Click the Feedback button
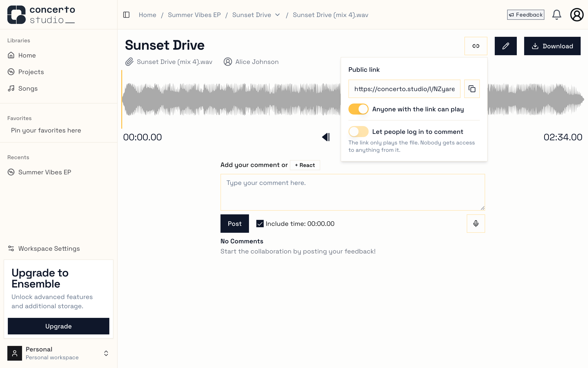This screenshot has height=368, width=588. [x=526, y=15]
